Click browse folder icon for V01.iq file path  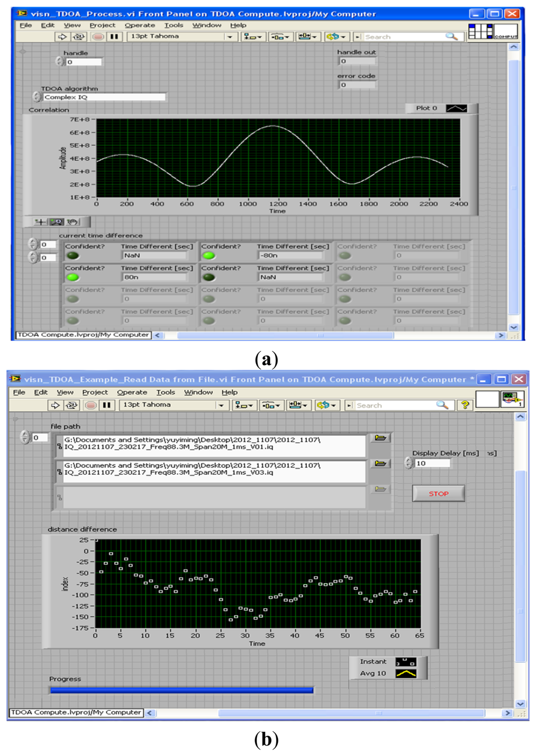click(381, 438)
